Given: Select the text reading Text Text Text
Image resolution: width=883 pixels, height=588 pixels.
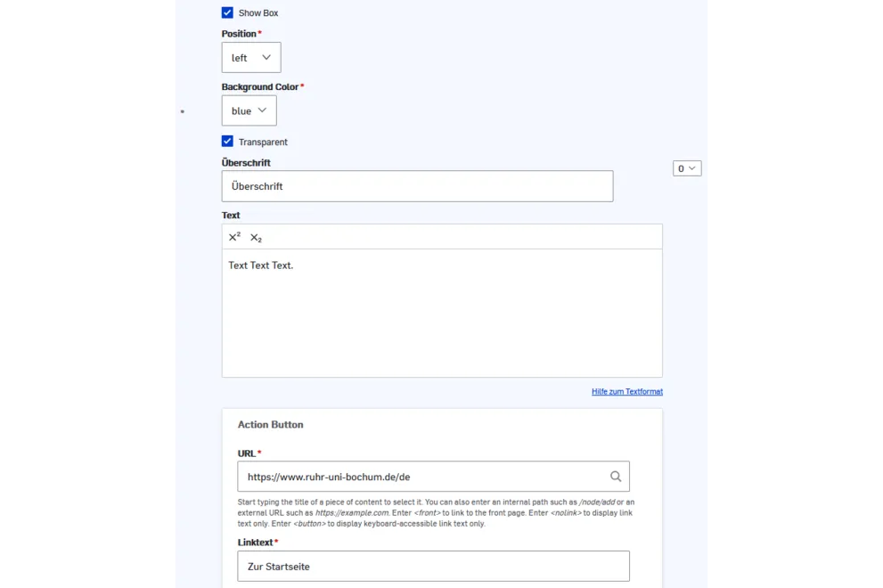Looking at the screenshot, I should click(x=260, y=265).
